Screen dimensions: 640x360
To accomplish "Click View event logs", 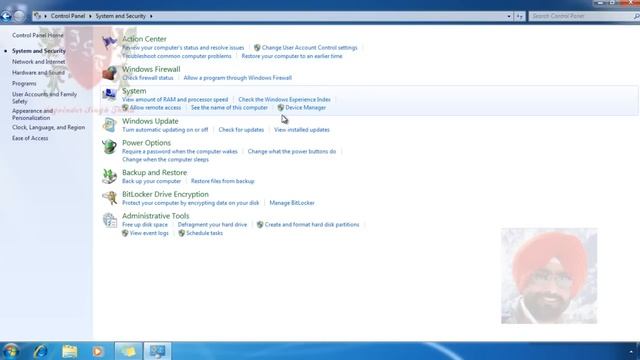I will tap(149, 233).
